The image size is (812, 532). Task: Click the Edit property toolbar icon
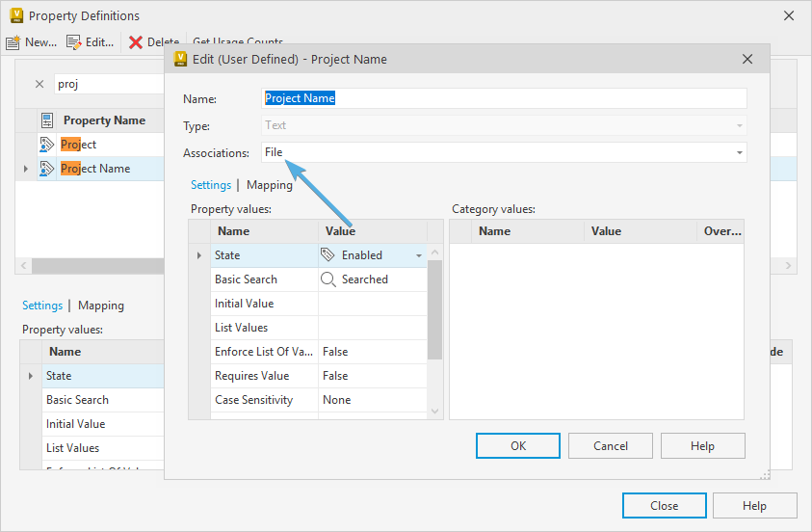coord(74,42)
